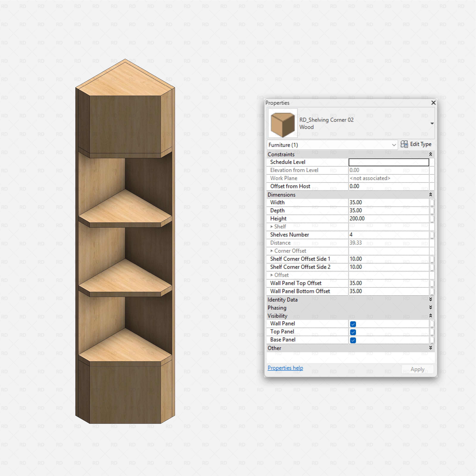Click the associate parameter button beside Base Panel
Viewport: 476px width, 476px height.
click(432, 340)
